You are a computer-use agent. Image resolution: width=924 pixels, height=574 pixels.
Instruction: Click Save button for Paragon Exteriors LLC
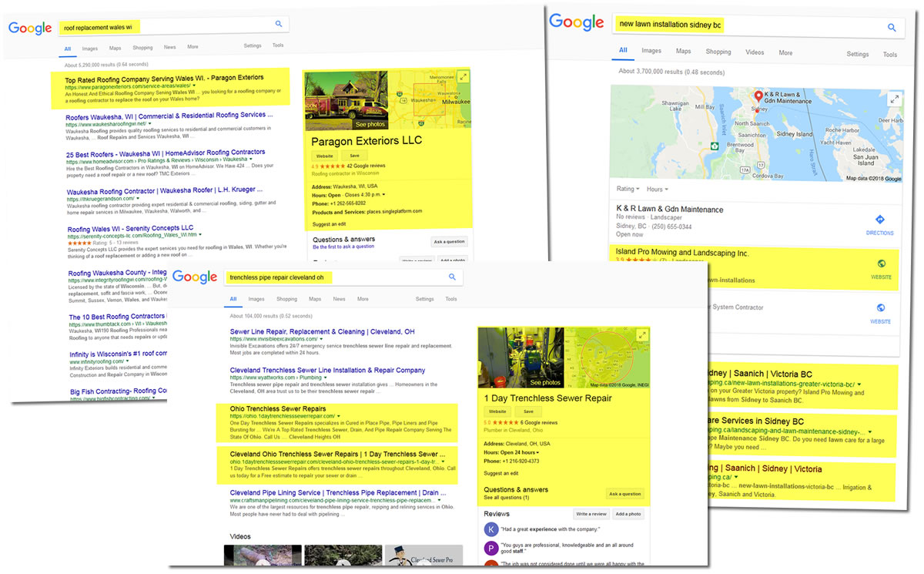(355, 155)
